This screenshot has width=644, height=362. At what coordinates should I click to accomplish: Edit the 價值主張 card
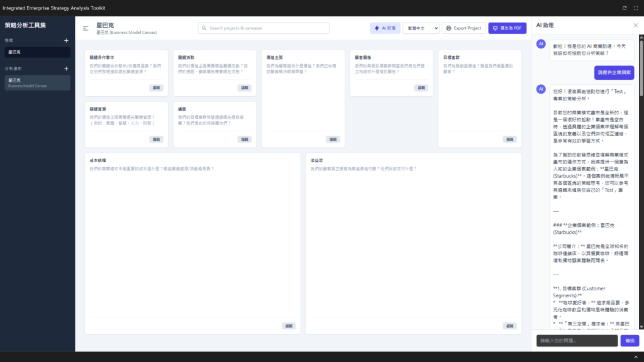(x=333, y=140)
